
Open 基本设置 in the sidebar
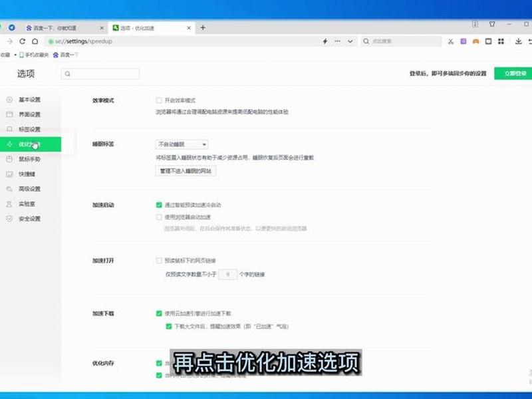point(29,99)
